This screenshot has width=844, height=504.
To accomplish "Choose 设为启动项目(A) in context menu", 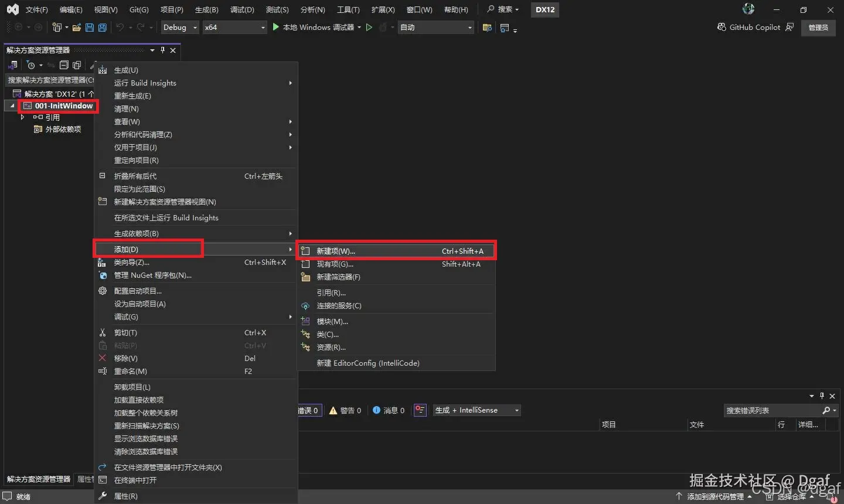I will click(196, 304).
